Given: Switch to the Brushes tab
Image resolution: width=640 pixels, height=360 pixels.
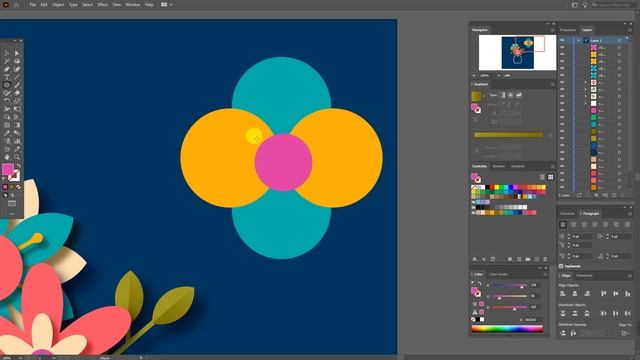Looking at the screenshot, I should click(498, 167).
